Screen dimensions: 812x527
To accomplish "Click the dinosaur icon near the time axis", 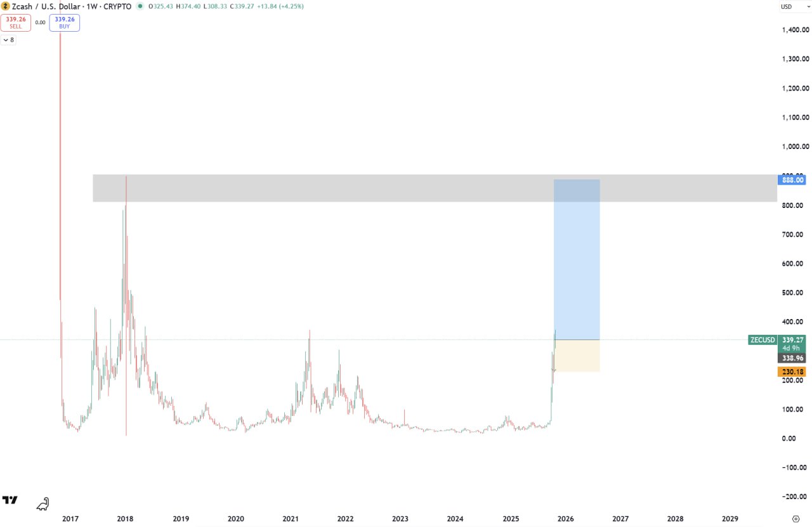I will 43,505.
